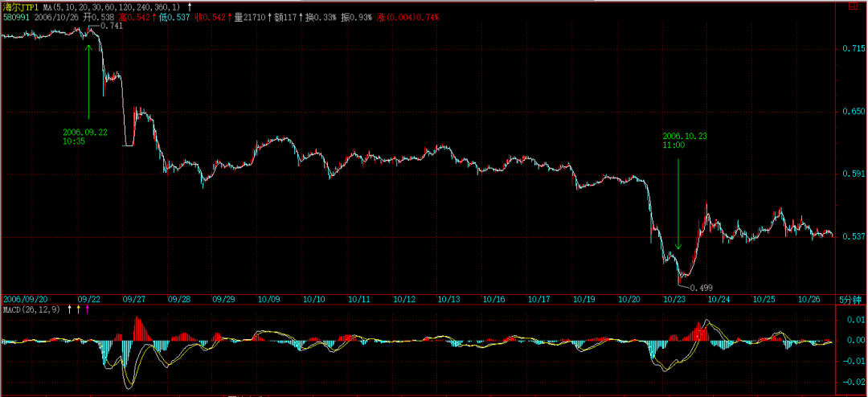The height and width of the screenshot is (397, 868).
Task: Click the open price 开0.538
Action: (99, 18)
